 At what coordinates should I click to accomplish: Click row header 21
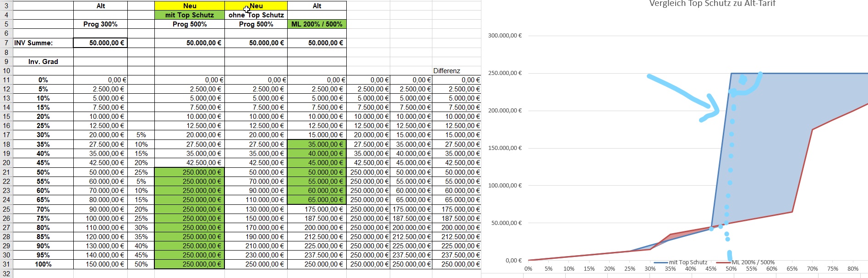click(6, 172)
